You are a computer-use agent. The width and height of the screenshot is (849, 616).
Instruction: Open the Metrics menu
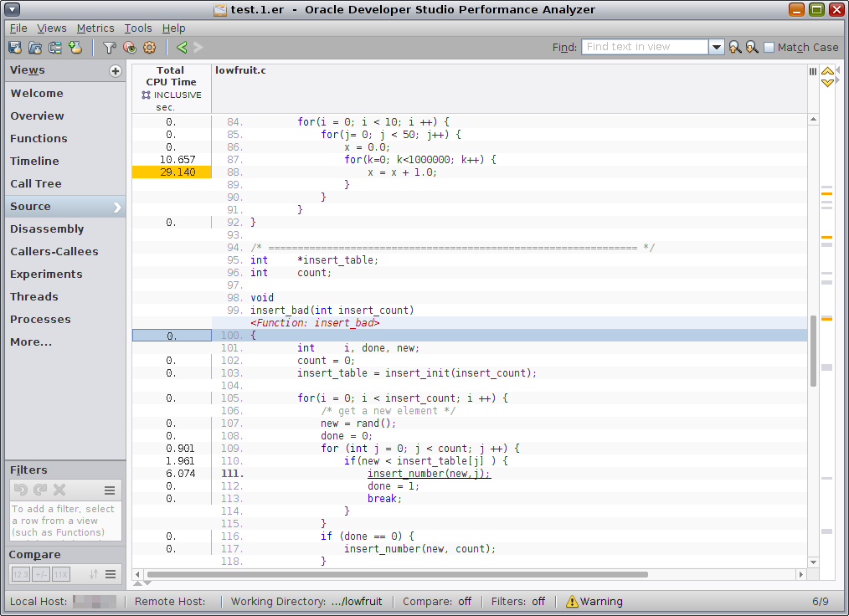[x=95, y=28]
